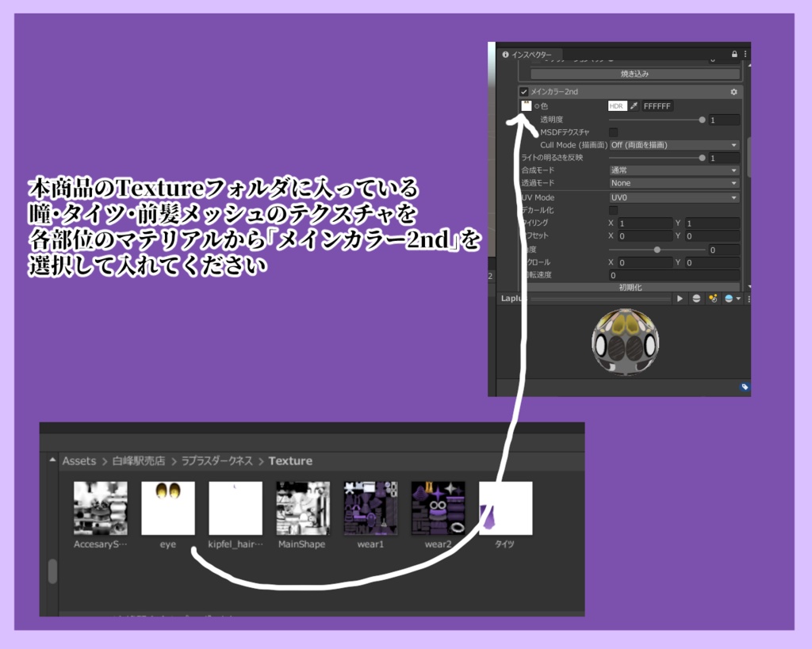The image size is (812, 649).
Task: Click the 初期化 button
Action: point(630,287)
